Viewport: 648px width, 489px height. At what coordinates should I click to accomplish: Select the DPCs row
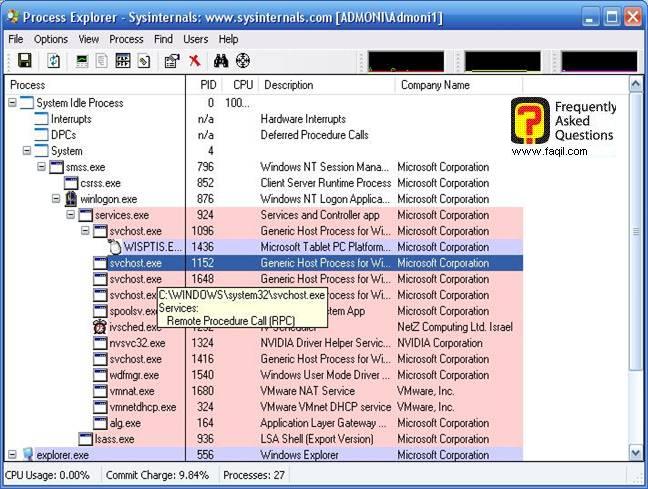264,135
